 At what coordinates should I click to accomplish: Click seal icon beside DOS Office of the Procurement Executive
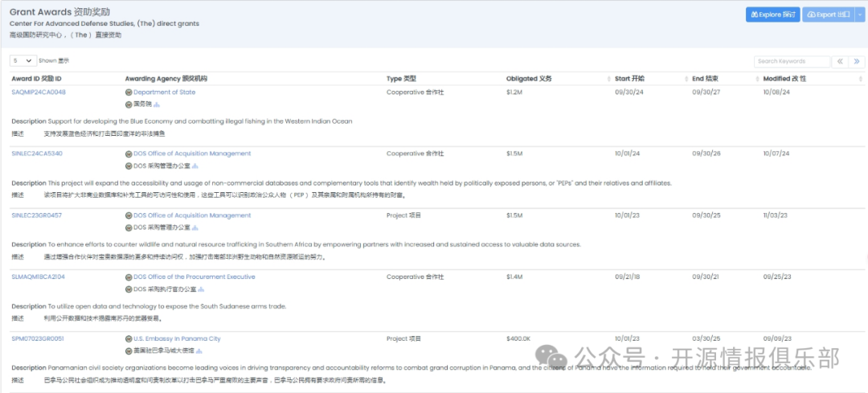129,277
